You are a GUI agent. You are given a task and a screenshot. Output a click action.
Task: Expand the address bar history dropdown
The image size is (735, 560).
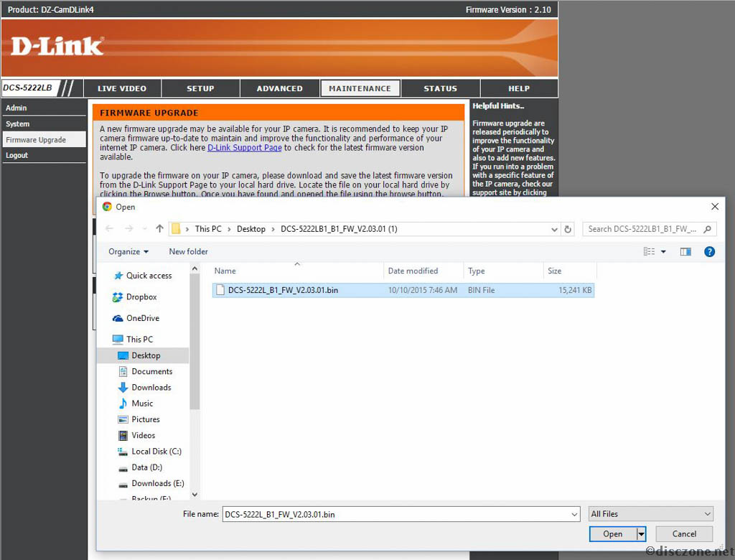pos(554,229)
